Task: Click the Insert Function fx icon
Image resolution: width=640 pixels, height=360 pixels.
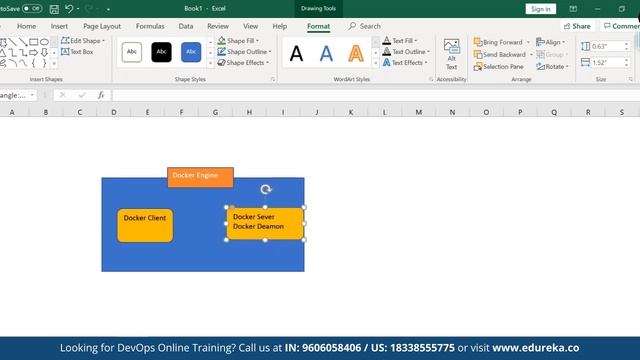Action: 101,95
